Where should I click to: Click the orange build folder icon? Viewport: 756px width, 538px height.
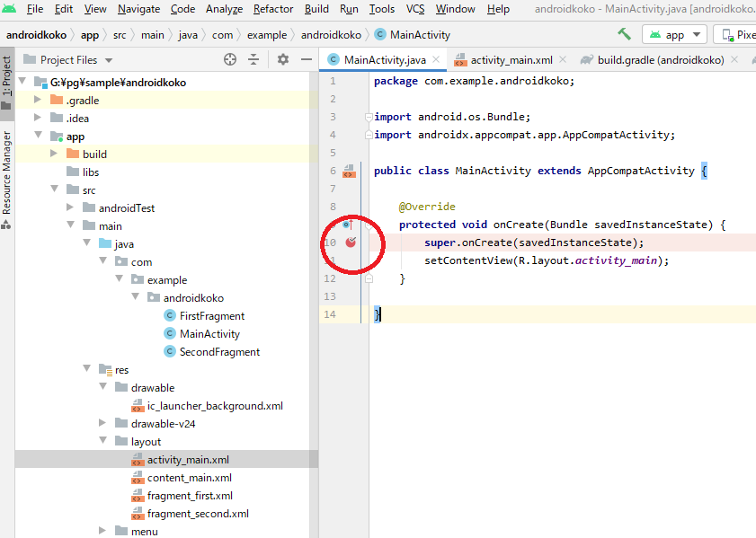73,154
